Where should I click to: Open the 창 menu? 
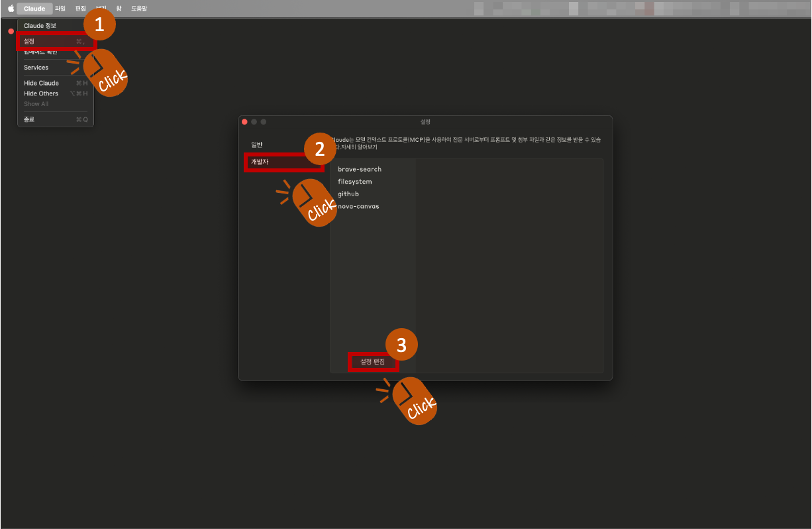[x=119, y=9]
